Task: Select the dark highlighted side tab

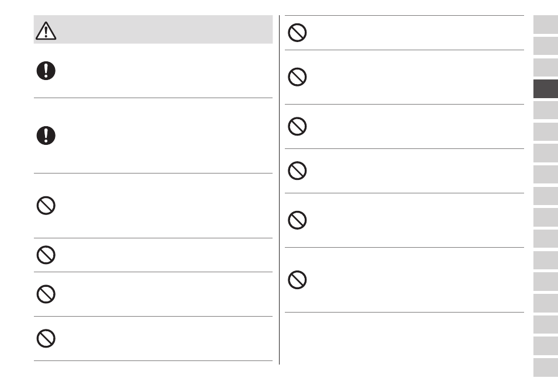Action: [546, 89]
